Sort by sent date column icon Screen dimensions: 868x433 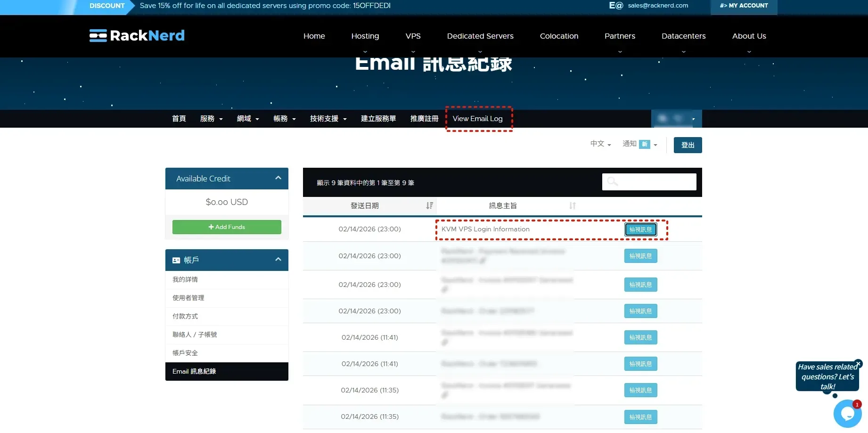pos(429,206)
